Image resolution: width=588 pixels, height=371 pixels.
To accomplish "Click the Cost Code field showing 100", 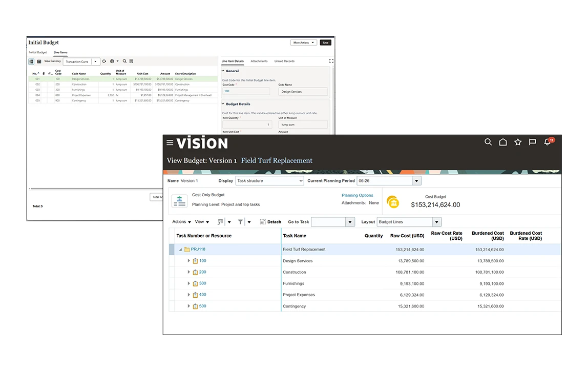I will 246,91.
